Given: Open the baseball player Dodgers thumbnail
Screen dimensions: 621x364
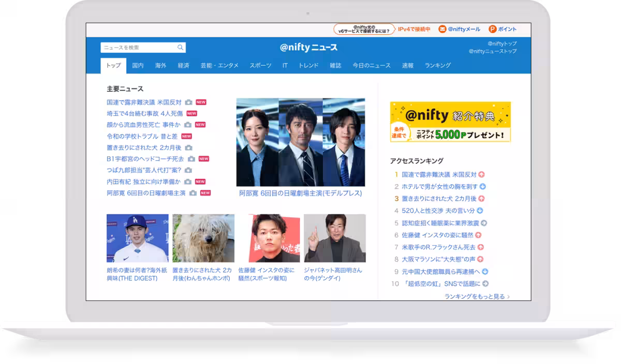Looking at the screenshot, I should click(138, 238).
